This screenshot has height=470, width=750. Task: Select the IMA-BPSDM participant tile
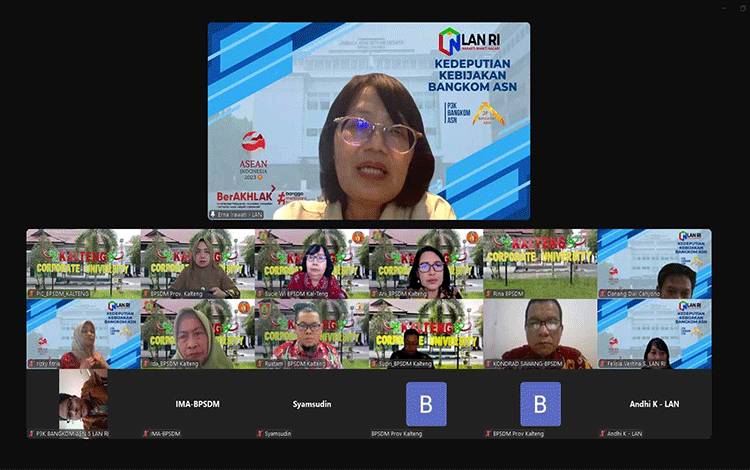click(198, 404)
